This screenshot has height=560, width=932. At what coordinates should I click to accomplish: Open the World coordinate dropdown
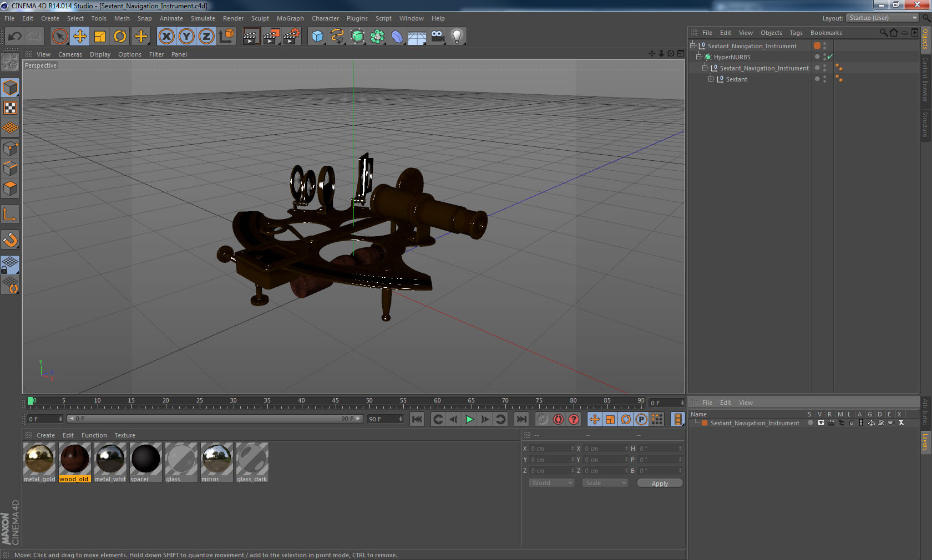[x=551, y=483]
